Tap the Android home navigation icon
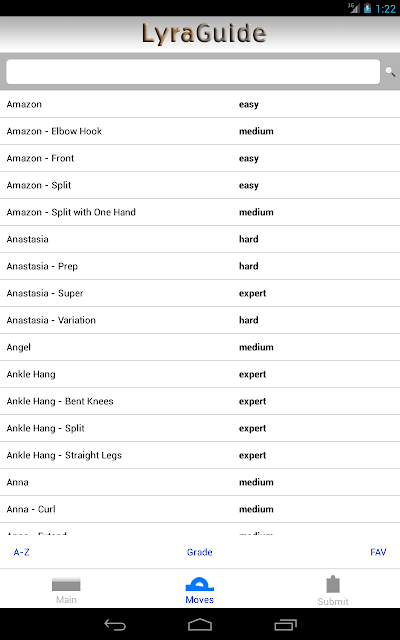 click(x=200, y=624)
